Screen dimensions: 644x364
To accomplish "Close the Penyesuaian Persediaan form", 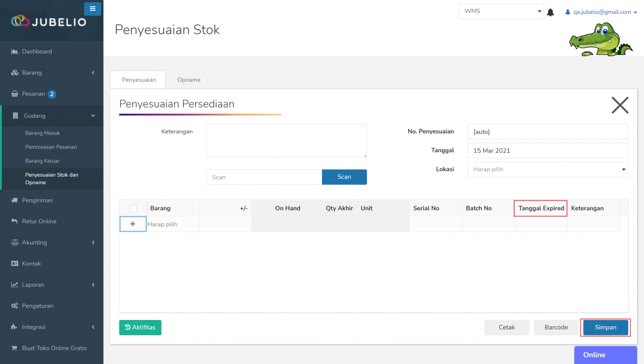I will coord(619,105).
